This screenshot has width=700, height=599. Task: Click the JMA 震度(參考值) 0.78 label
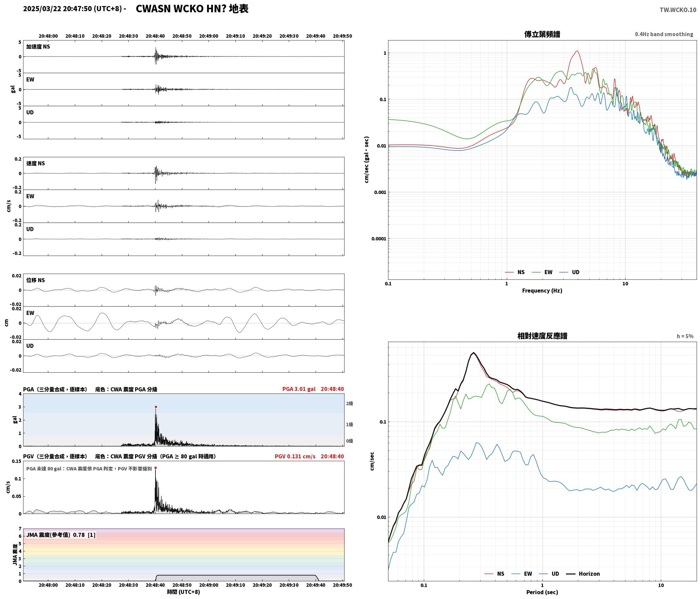[x=55, y=535]
